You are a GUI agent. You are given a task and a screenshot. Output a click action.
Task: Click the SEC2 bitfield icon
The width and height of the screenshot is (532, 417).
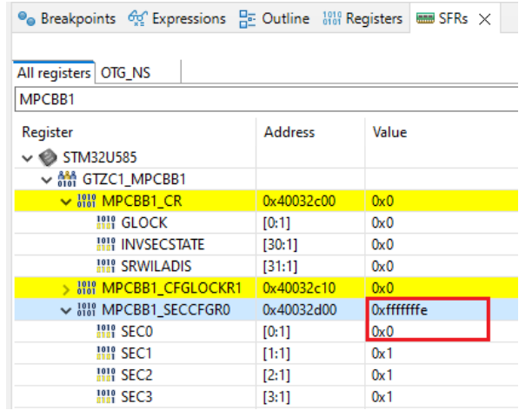pyautogui.click(x=106, y=374)
